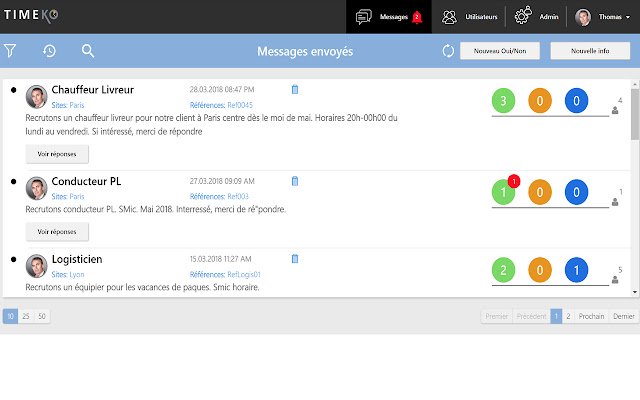The width and height of the screenshot is (640, 400).
Task: Create a Nouveau Oui/Non message
Action: [500, 51]
